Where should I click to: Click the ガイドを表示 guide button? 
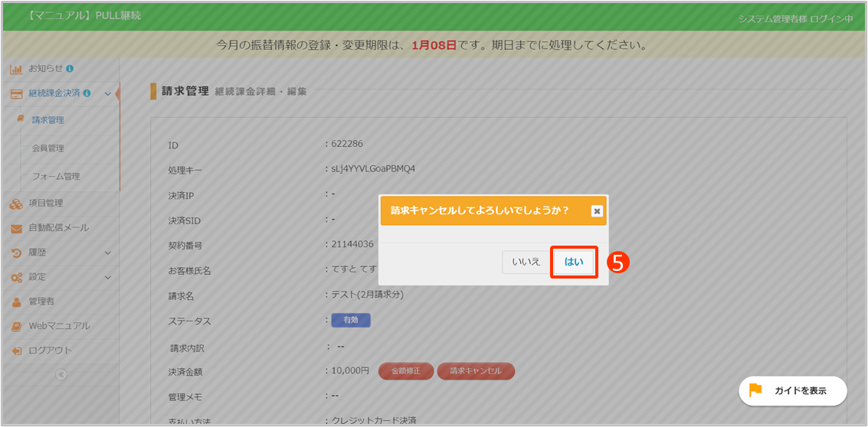(x=792, y=390)
